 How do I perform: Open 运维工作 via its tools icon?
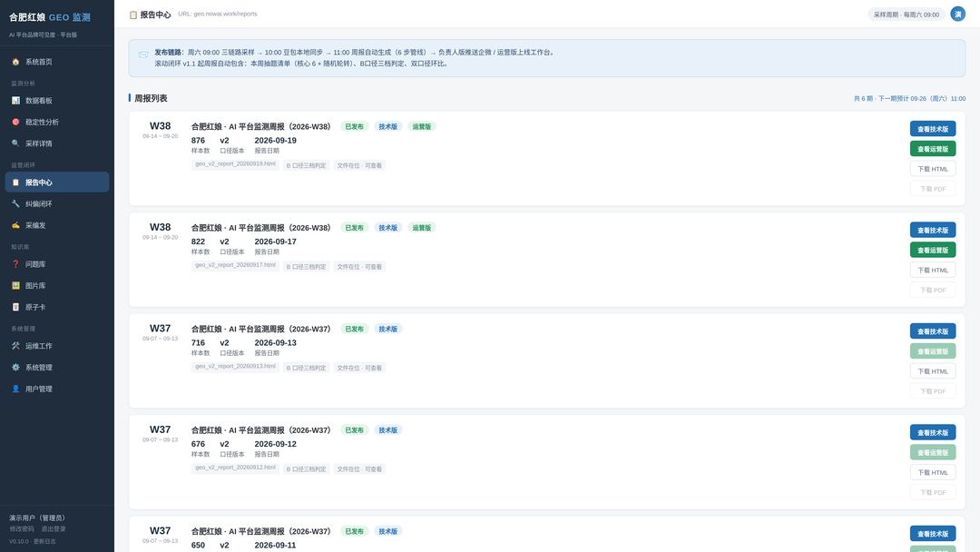point(15,346)
